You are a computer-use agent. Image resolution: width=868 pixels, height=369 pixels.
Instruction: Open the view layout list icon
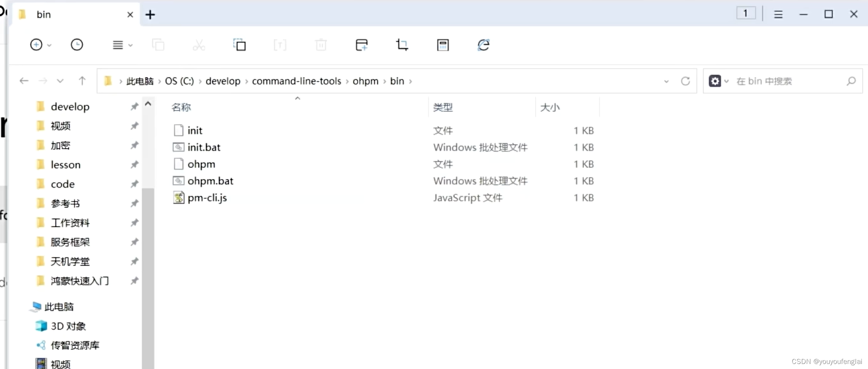(x=118, y=45)
